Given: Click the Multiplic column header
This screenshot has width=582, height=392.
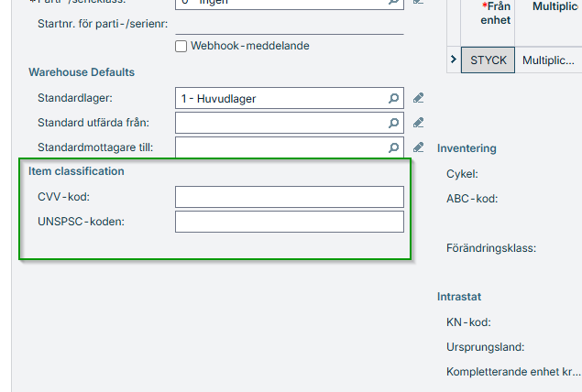Looking at the screenshot, I should [548, 7].
